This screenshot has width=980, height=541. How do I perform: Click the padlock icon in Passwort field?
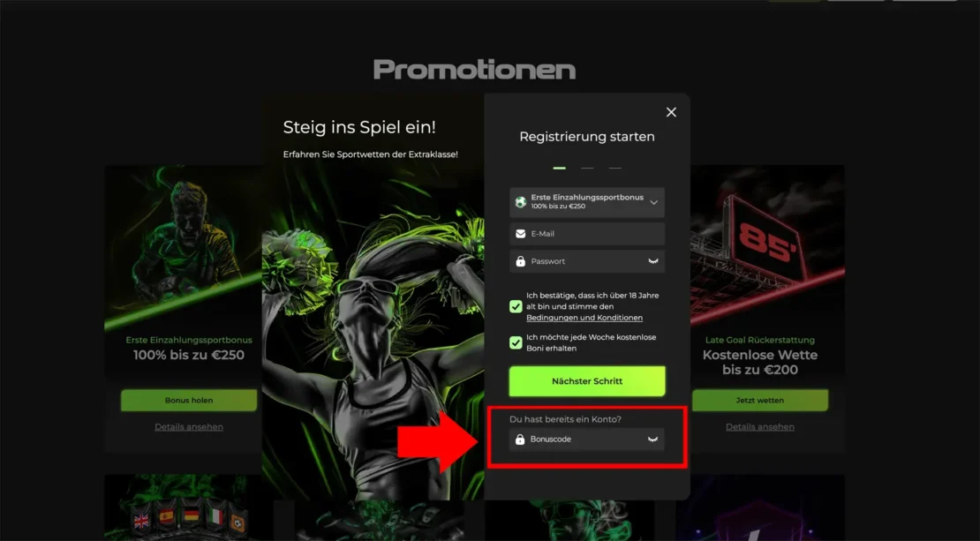pyautogui.click(x=521, y=261)
